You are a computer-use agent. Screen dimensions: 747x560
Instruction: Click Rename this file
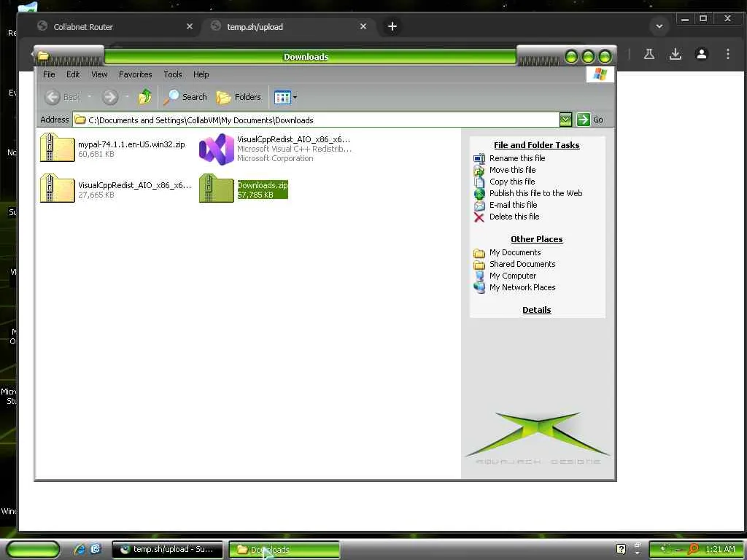click(x=517, y=158)
